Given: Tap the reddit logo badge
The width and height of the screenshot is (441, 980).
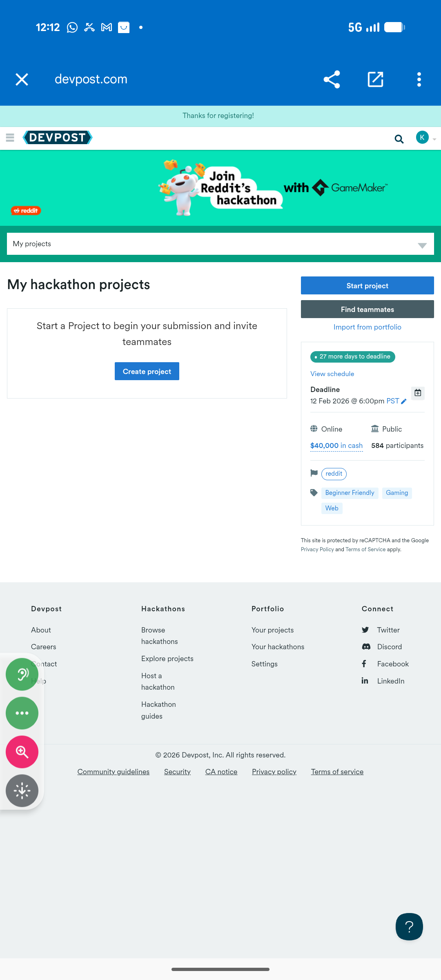Looking at the screenshot, I should [26, 211].
